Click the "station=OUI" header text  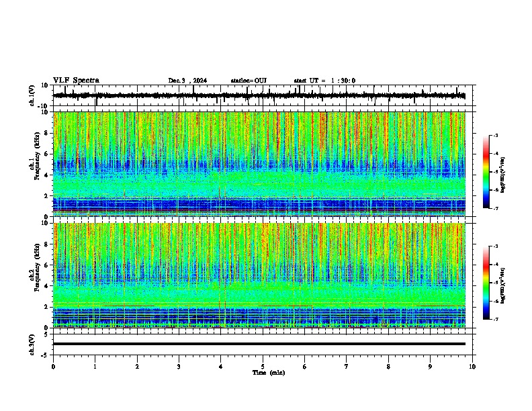pos(249,81)
